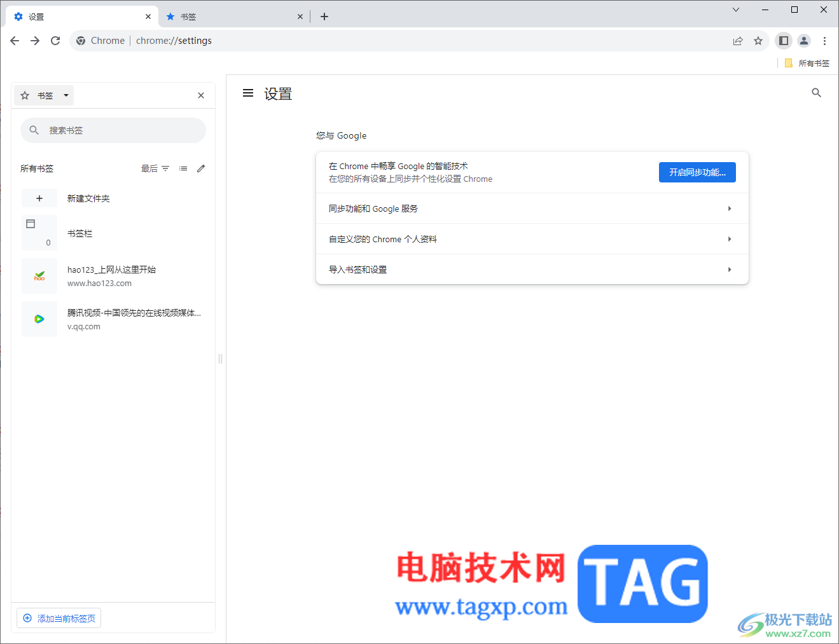The width and height of the screenshot is (839, 644).
Task: View site info via Chrome icon
Action: 81,41
